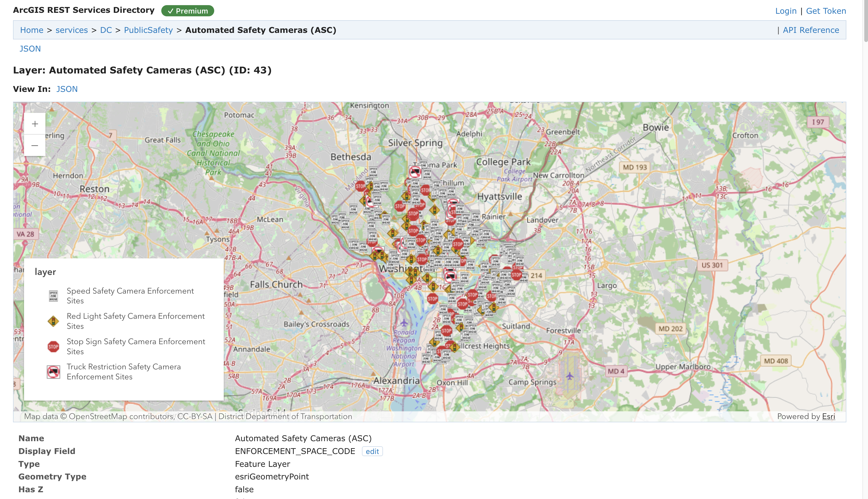
Task: Open DC folder breadcrumb link
Action: [106, 30]
